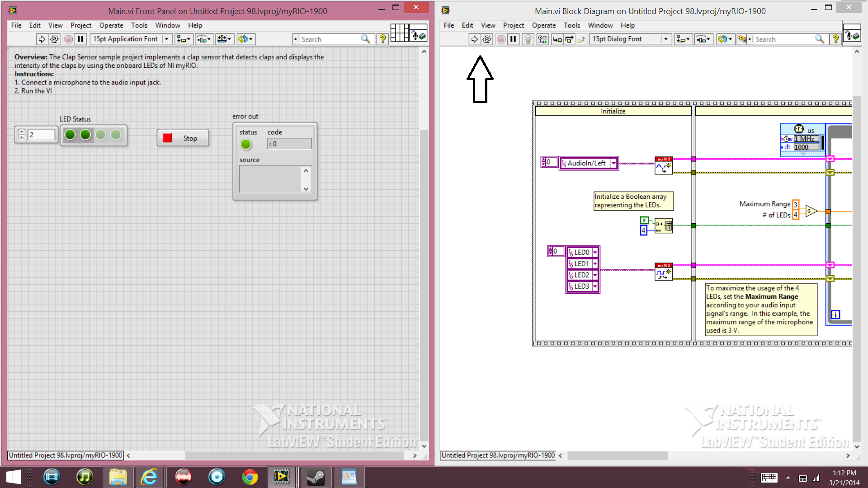The height and width of the screenshot is (488, 868).
Task: Click the Block Diagram search field
Action: pos(783,39)
